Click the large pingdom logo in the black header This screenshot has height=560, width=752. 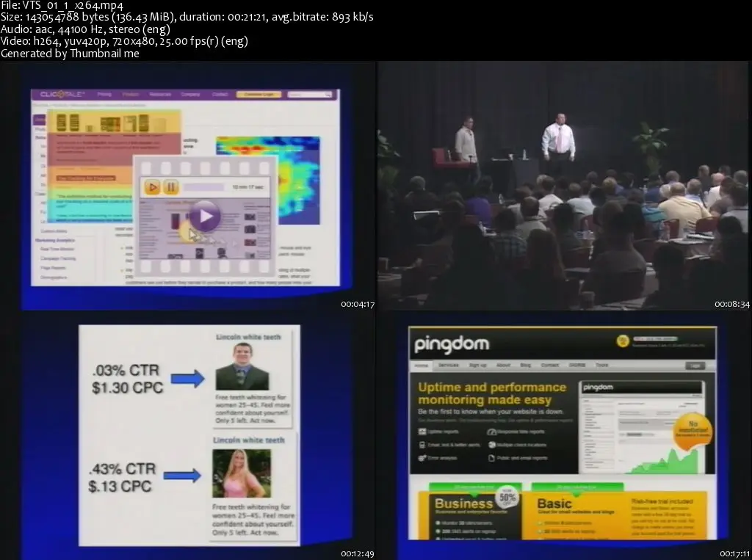click(452, 343)
